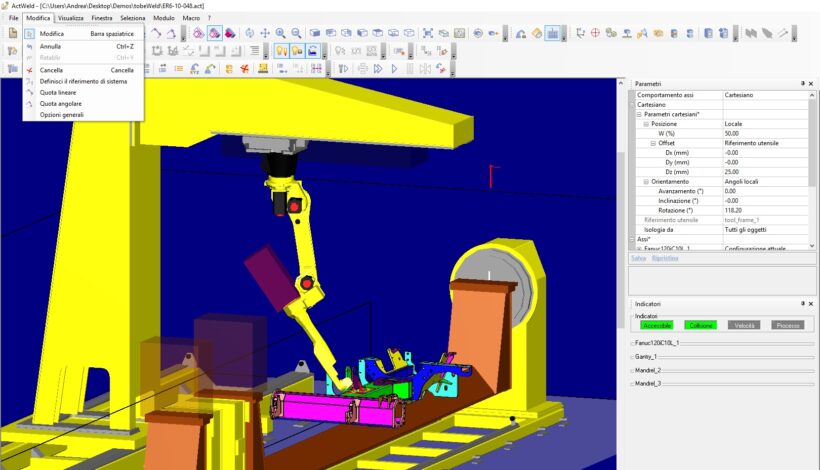Screen dimensions: 820x470
Task: Collapse the Offset parameter group
Action: (653, 143)
